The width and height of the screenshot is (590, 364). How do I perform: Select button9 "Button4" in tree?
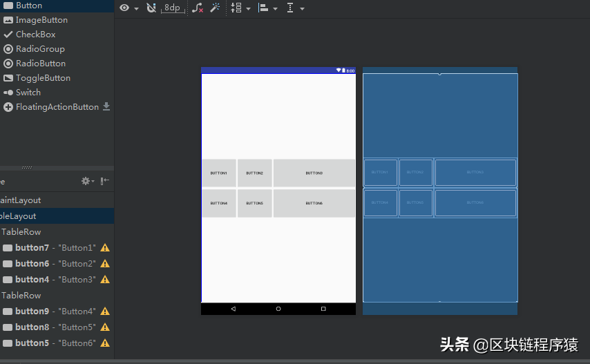tap(57, 312)
